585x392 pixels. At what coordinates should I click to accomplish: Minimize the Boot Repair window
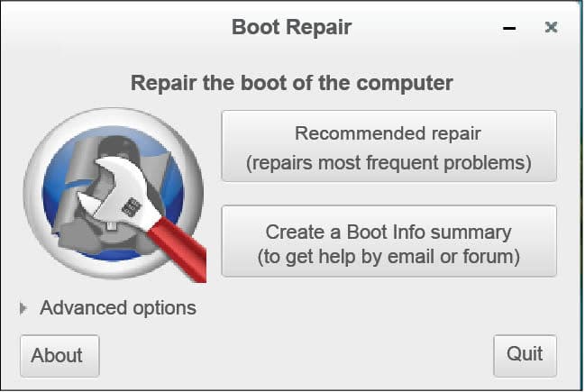click(509, 28)
